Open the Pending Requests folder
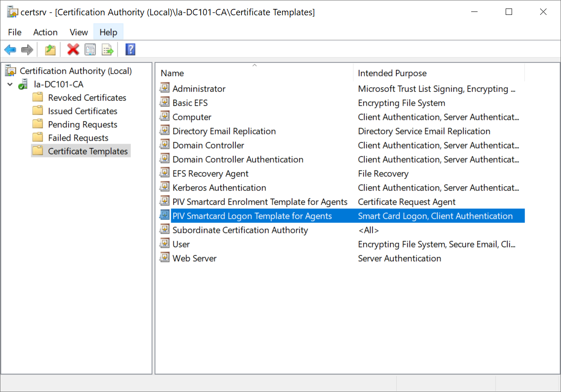The image size is (561, 392). tap(83, 125)
